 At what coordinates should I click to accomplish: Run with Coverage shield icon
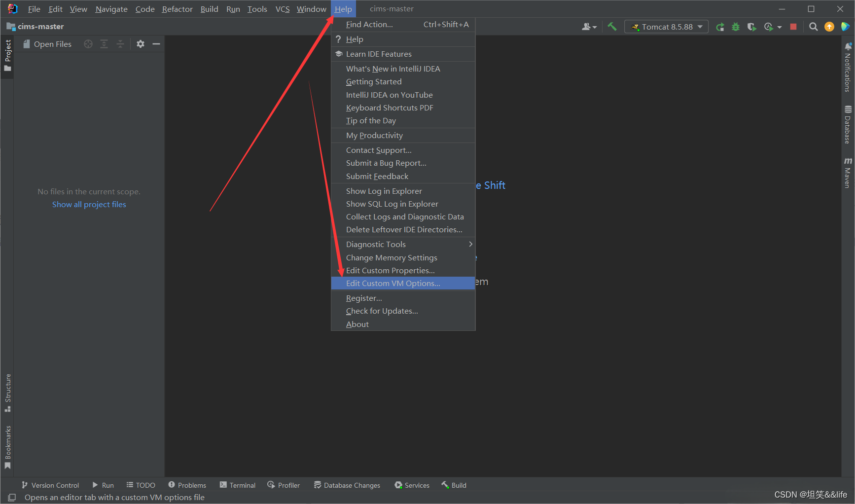click(751, 27)
